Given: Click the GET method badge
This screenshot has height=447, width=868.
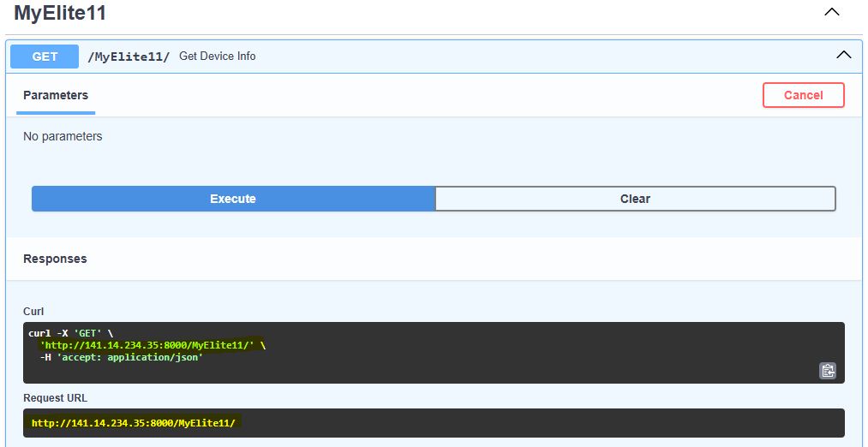Looking at the screenshot, I should coord(45,57).
